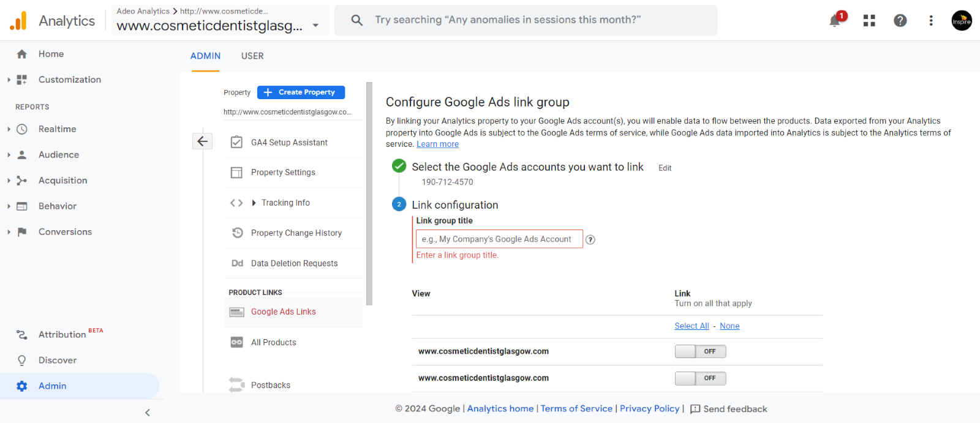Switch to the ADMIN tab
980x423 pixels.
click(205, 56)
